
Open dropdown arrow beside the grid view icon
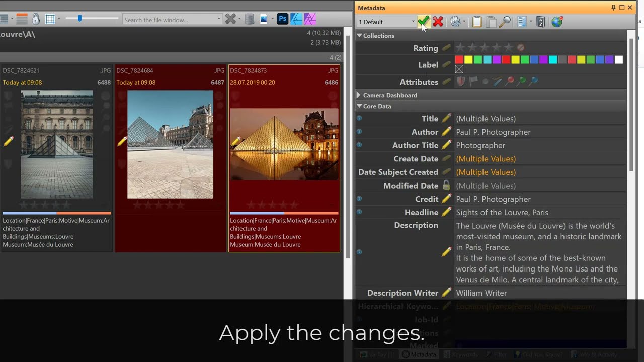click(59, 19)
